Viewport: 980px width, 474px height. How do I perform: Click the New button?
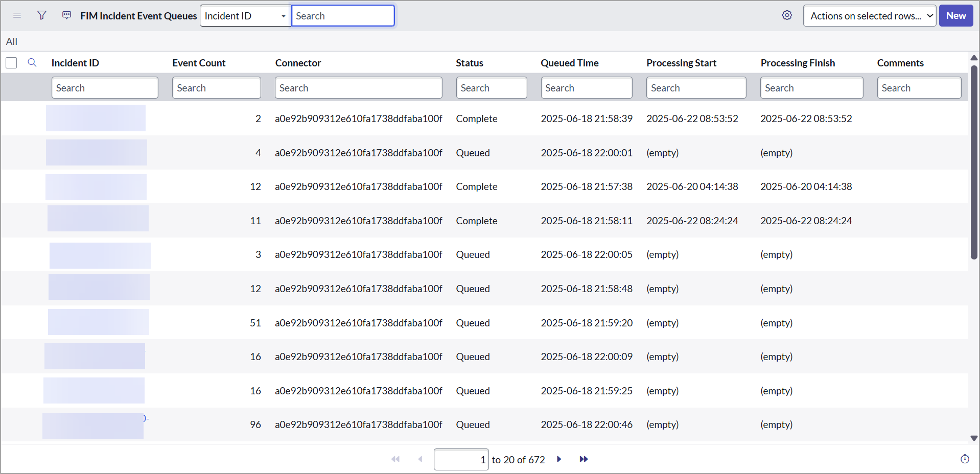pyautogui.click(x=955, y=16)
